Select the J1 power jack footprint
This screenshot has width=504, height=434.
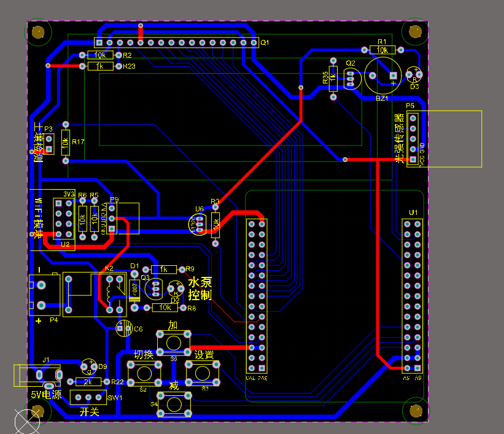click(38, 376)
